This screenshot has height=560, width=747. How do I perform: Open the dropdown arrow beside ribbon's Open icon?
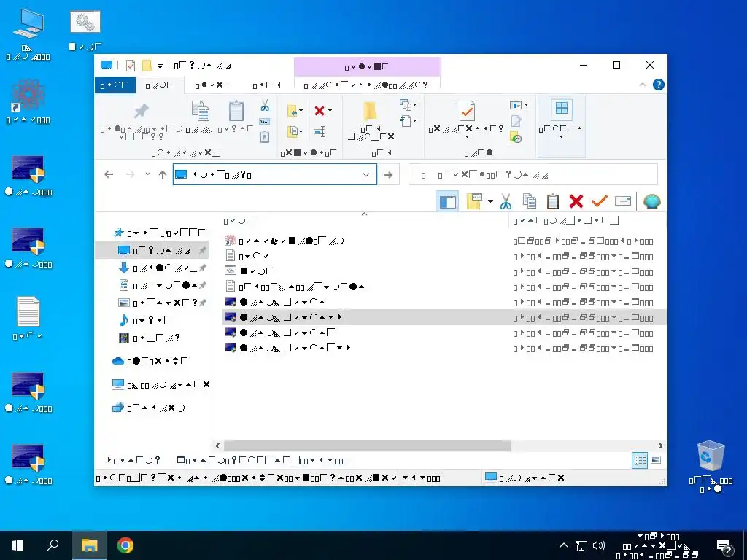[x=526, y=105]
